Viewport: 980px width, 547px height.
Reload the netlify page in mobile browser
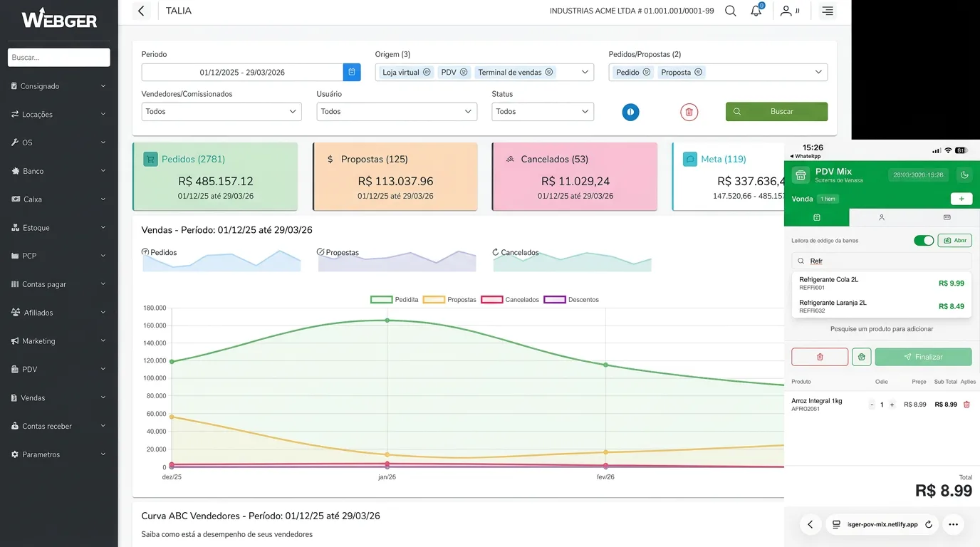[x=928, y=524]
